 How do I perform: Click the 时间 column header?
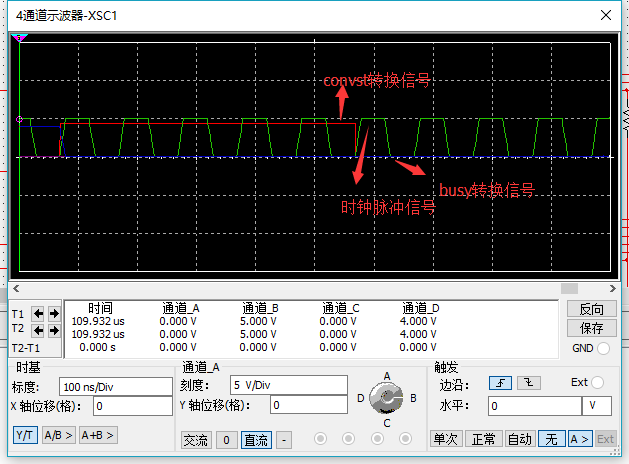100,308
